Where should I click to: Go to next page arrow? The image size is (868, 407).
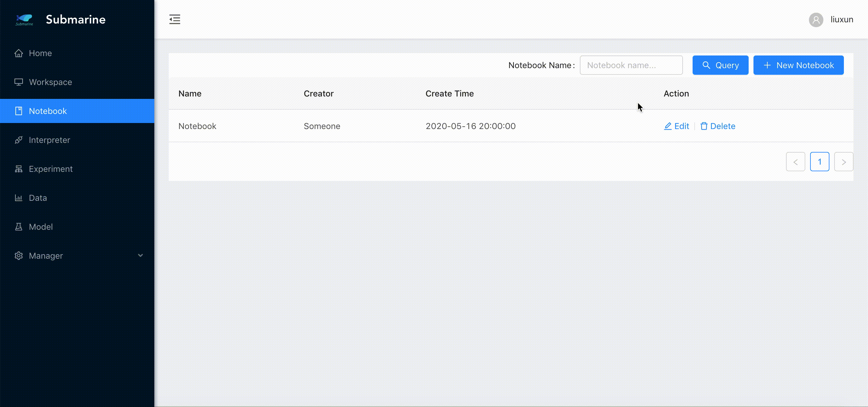point(843,162)
